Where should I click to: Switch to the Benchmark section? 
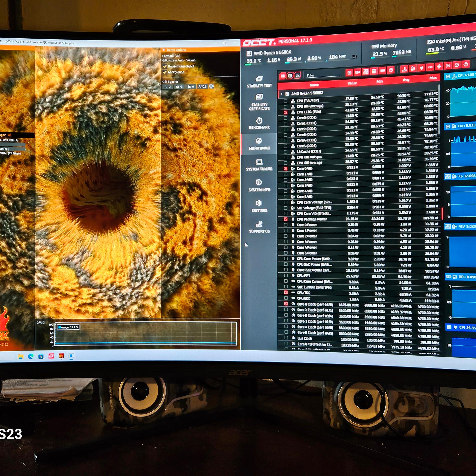point(259,123)
